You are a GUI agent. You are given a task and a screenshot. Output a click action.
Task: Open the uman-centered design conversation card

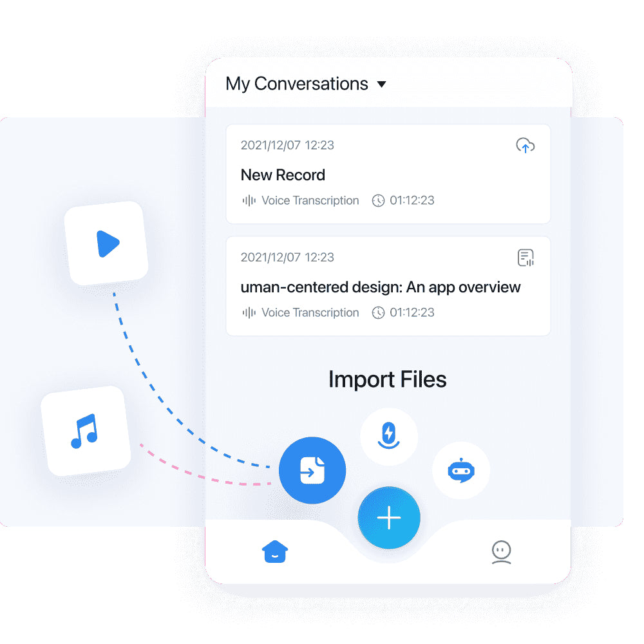click(388, 287)
